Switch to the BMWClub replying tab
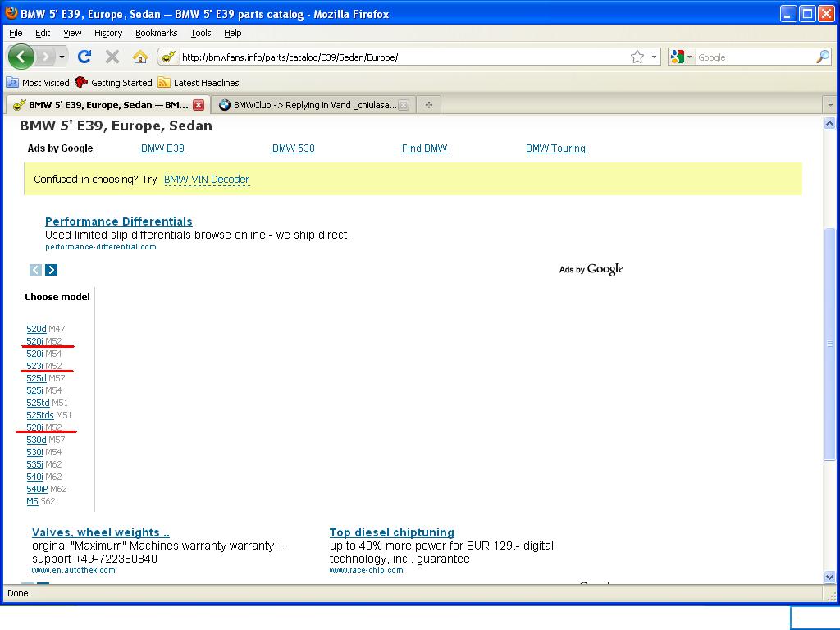Image resolution: width=840 pixels, height=630 pixels. 312,105
